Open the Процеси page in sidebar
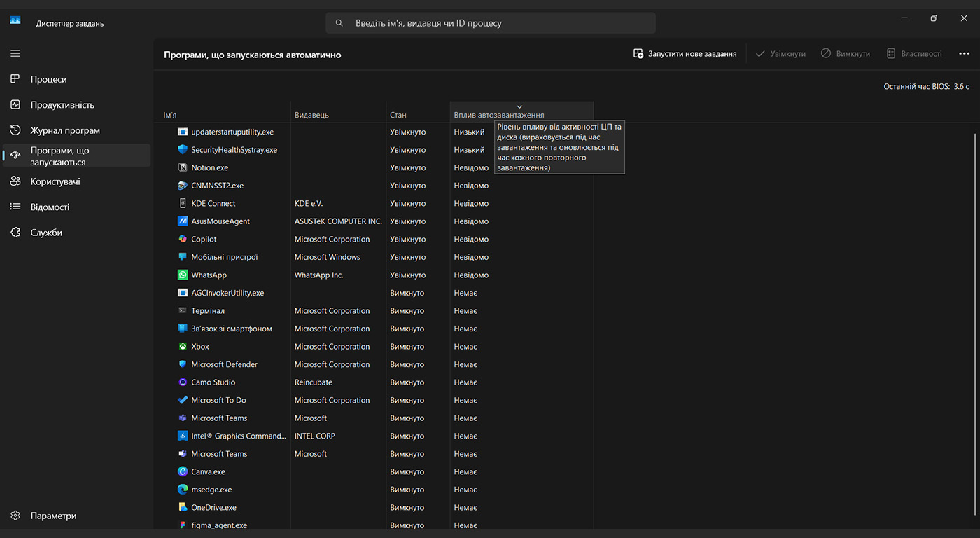 click(x=76, y=79)
